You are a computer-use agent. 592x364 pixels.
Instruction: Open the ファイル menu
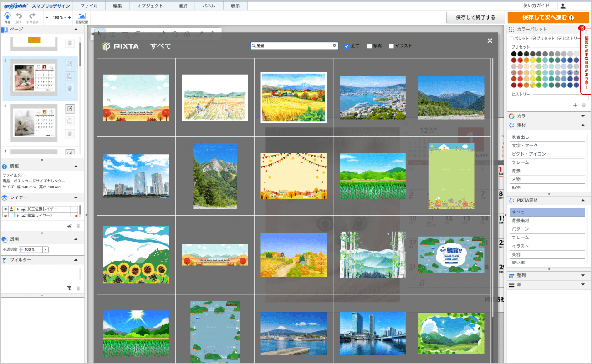(89, 6)
